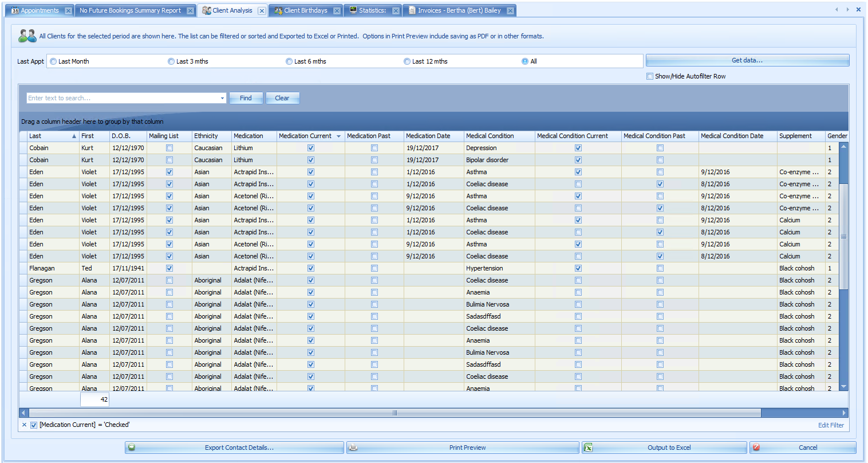
Task: Toggle Medical Condition Current for the Depression row
Action: [x=578, y=148]
